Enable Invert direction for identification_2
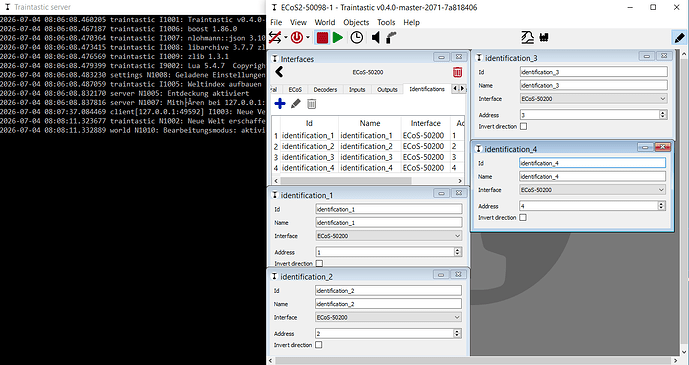Screen dimensions: 689x365 [x=319, y=345]
